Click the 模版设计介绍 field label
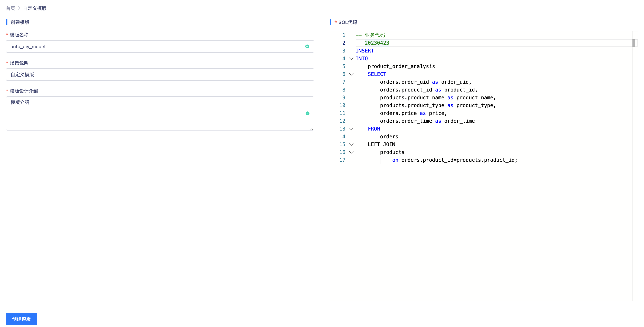This screenshot has width=644, height=327. tap(24, 91)
